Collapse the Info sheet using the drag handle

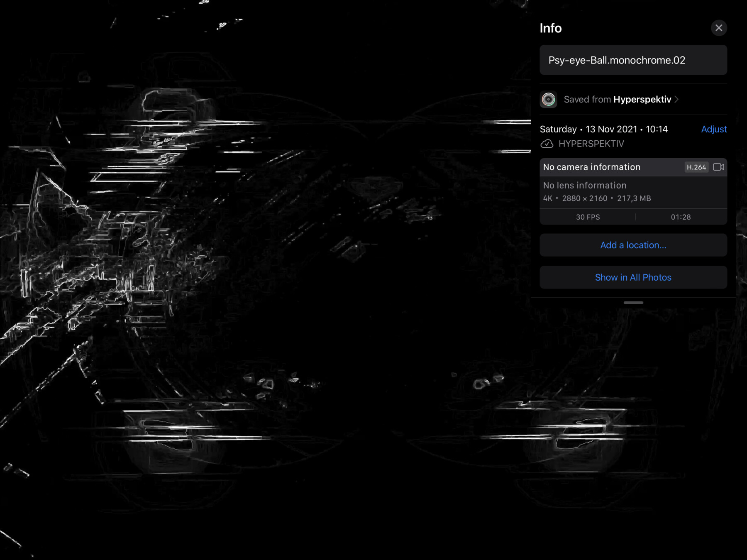click(x=633, y=303)
